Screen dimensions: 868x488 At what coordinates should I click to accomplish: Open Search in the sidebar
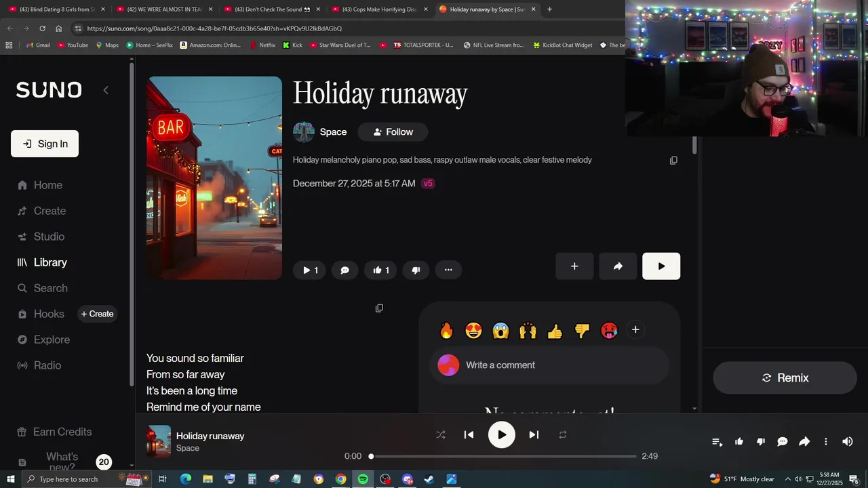(x=43, y=288)
